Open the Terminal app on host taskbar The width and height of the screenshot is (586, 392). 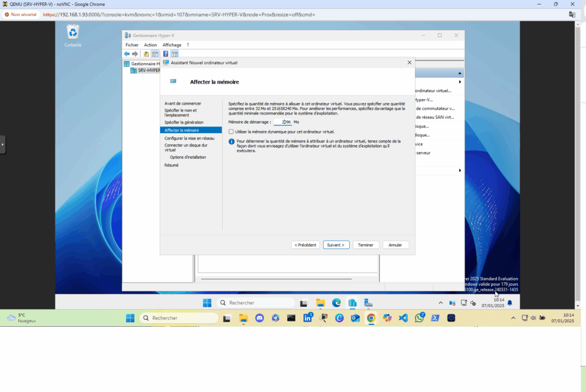coord(291,318)
